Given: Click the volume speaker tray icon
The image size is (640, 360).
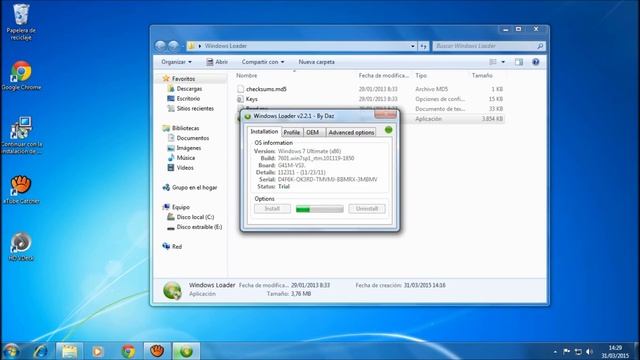Looking at the screenshot, I should pos(589,351).
